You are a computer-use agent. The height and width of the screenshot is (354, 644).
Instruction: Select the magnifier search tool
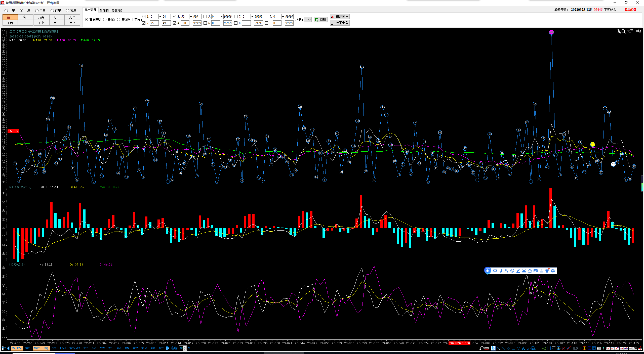tap(481, 348)
